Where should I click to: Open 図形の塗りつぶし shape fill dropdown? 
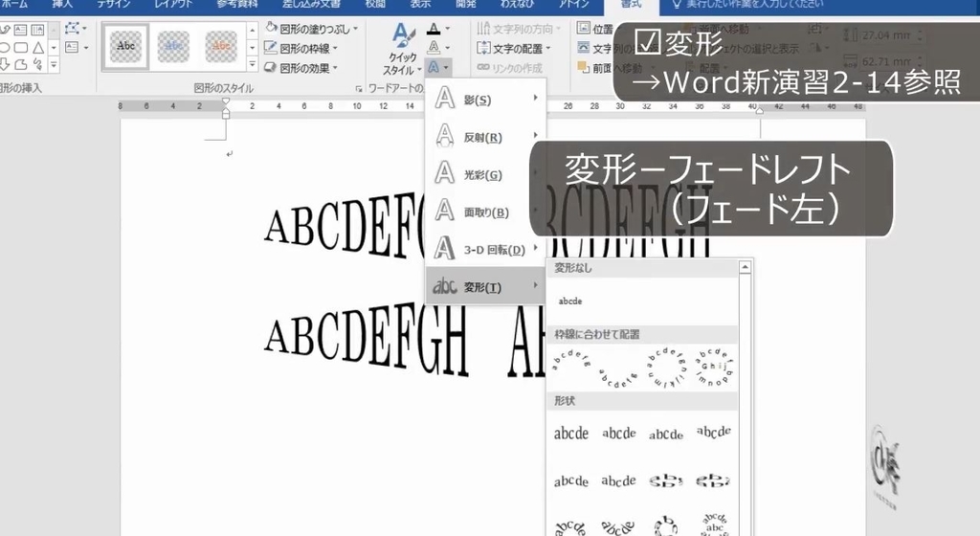click(311, 29)
